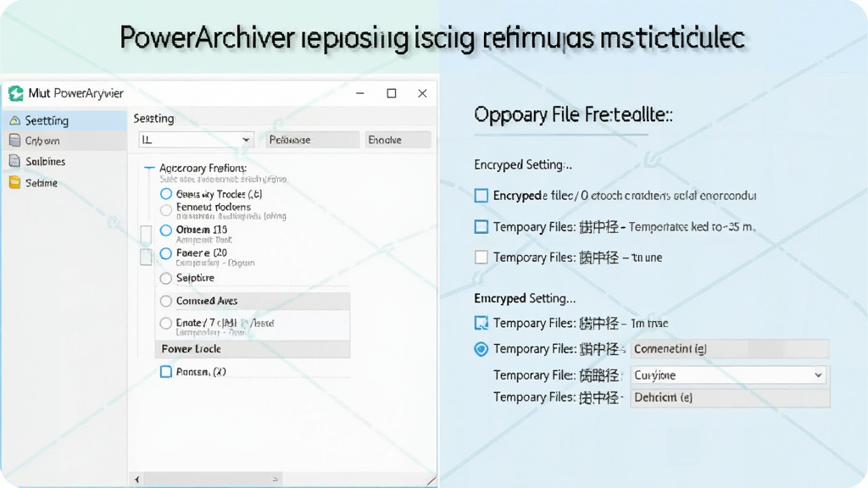Open the Seetting sidebar item
Screen dimensions: 868x488
click(x=64, y=120)
